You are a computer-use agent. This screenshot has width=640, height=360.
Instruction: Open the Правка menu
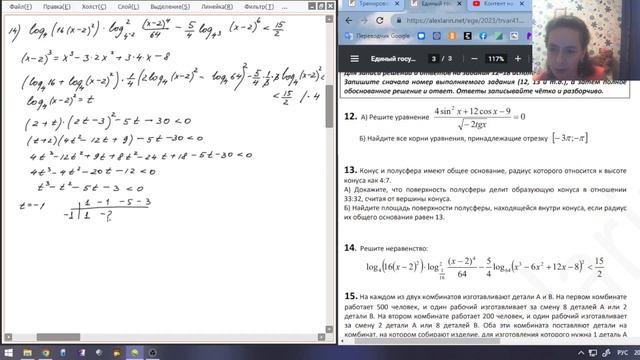pos(57,7)
